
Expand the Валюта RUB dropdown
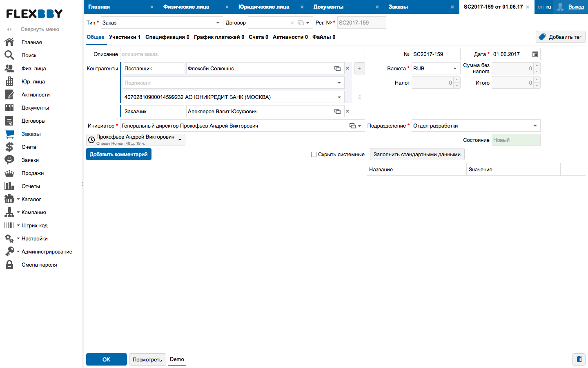(455, 69)
